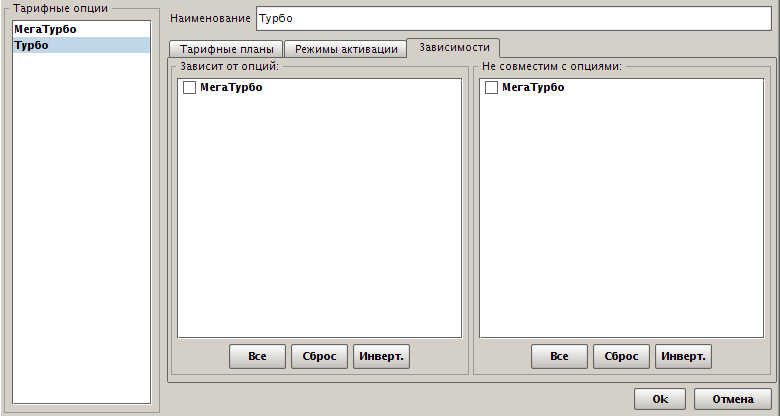
Task: Select МегаТурбо in the Тарифные опции list
Action: [45, 30]
